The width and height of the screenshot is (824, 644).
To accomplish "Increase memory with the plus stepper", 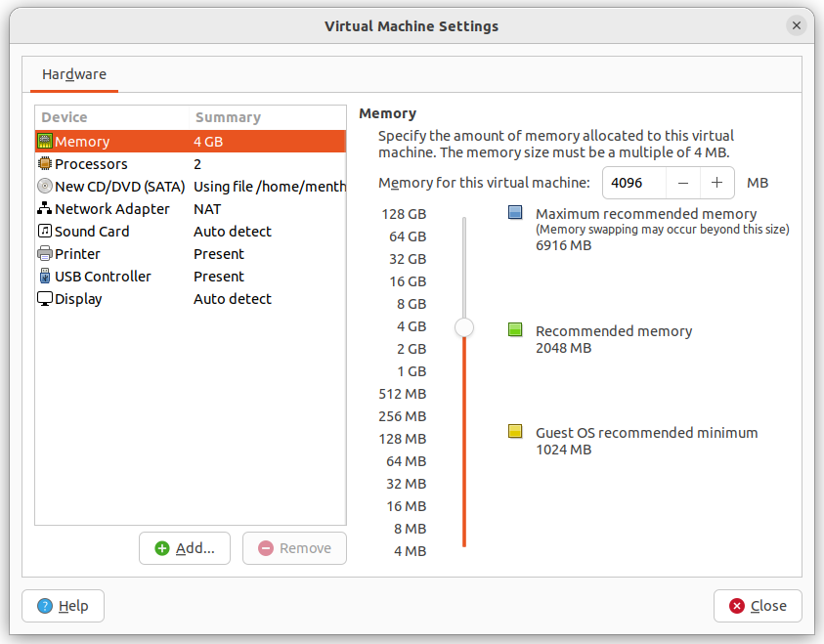I will [716, 183].
